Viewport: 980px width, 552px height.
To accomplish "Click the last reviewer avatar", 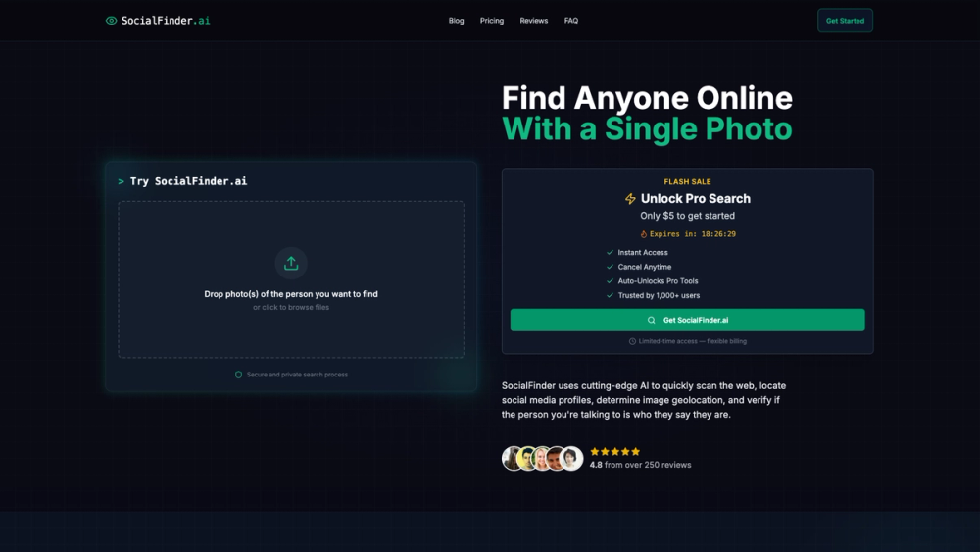I will pyautogui.click(x=571, y=458).
